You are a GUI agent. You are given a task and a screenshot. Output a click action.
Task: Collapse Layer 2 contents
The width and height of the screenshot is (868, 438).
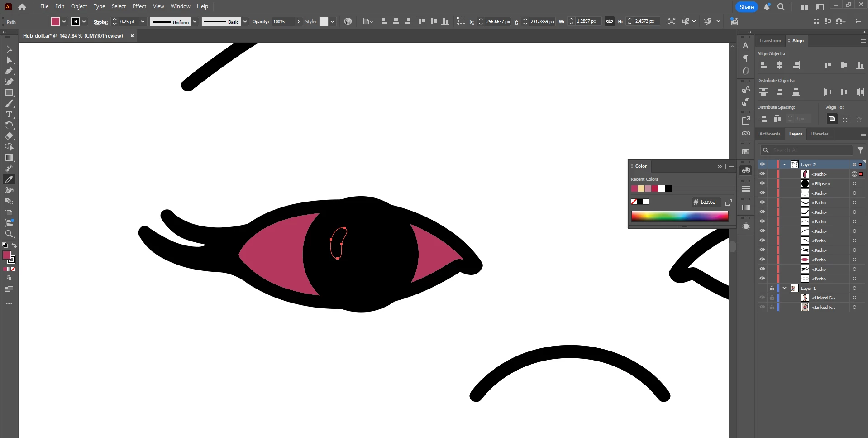click(x=785, y=164)
